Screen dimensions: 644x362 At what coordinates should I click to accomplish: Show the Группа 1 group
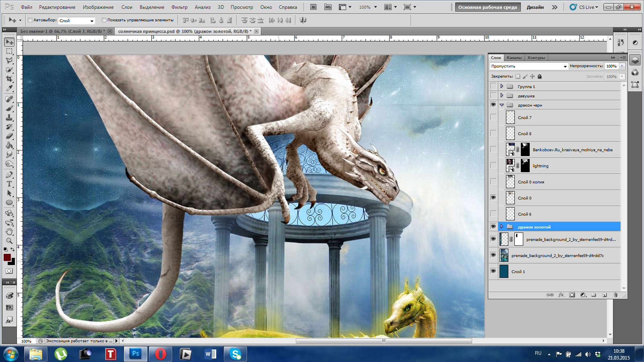493,86
